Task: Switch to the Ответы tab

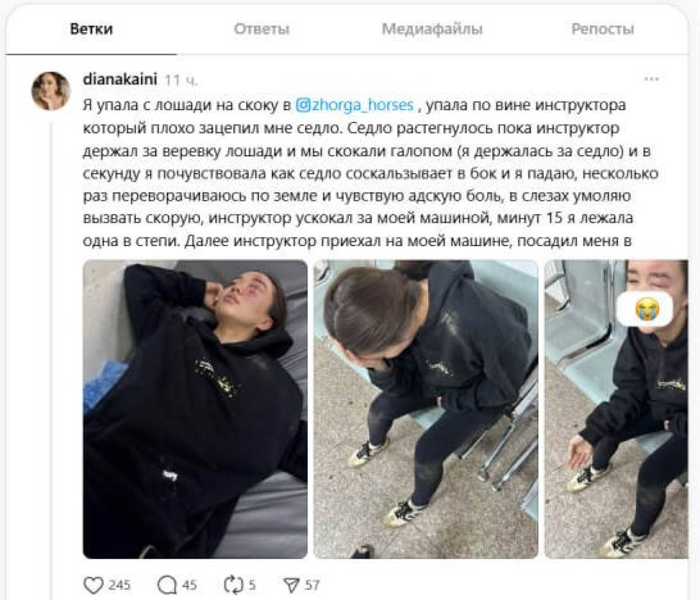Action: [261, 29]
